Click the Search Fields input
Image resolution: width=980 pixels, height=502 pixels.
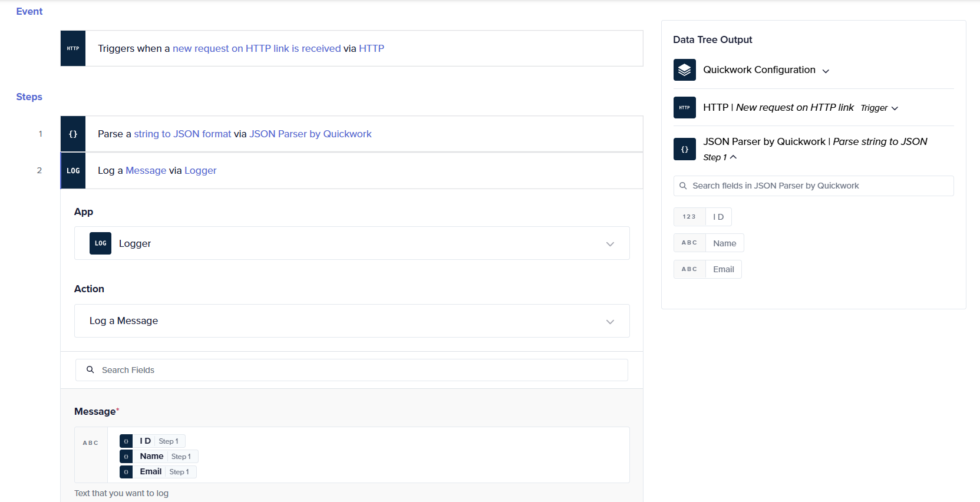[352, 370]
